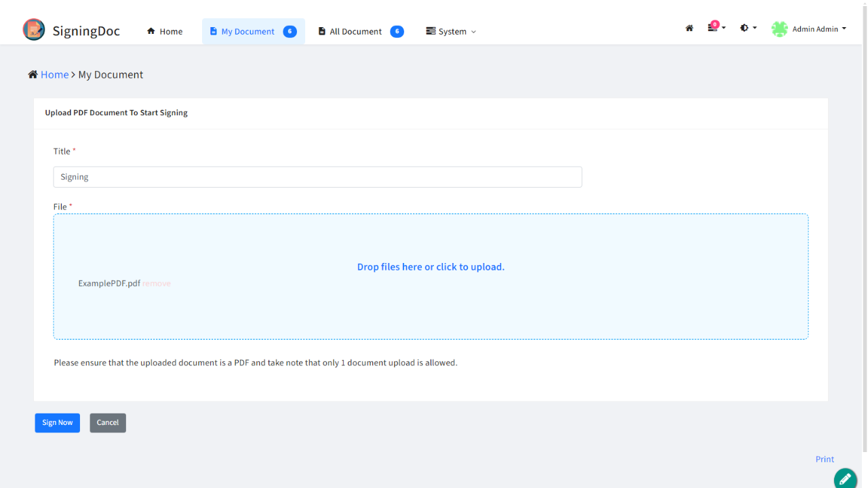The width and height of the screenshot is (868, 488).
Task: Remove the ExamplePDF.pdf file
Action: pyautogui.click(x=157, y=283)
